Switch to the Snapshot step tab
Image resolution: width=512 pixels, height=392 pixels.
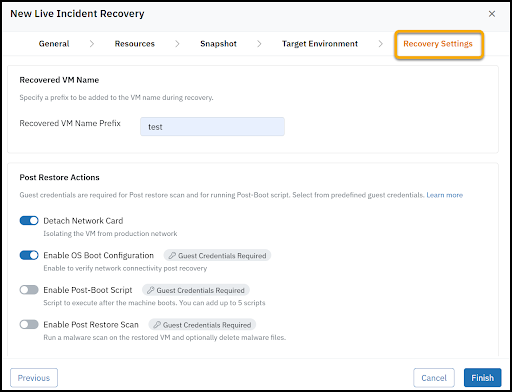218,44
